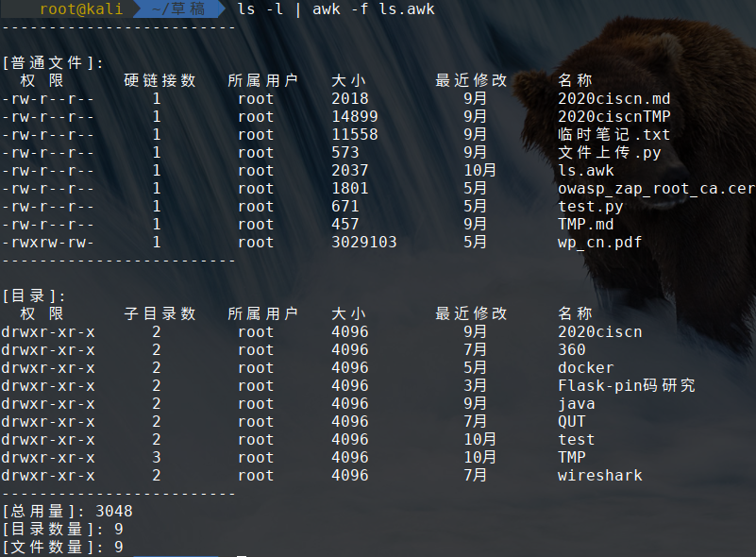Select the [目录] section header

[33, 296]
